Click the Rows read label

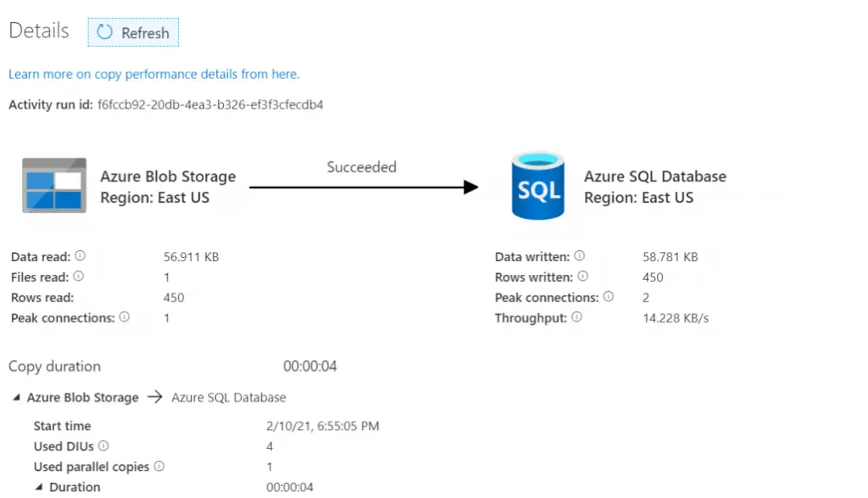point(42,298)
